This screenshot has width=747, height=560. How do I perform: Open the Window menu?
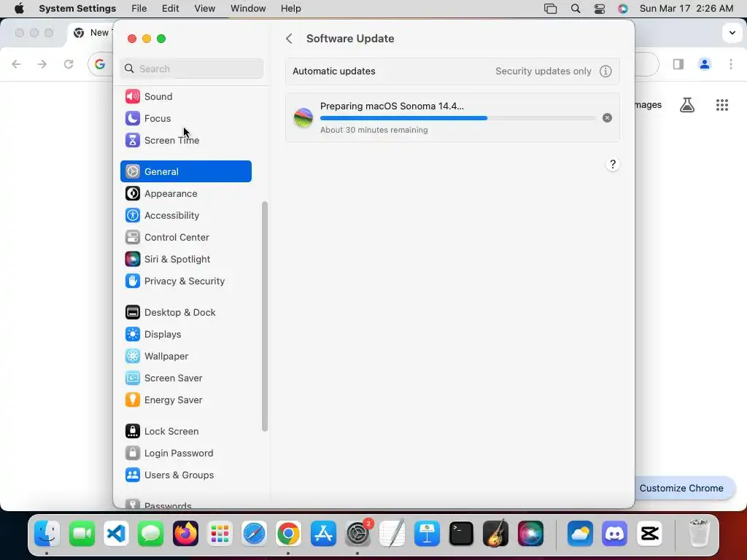coord(248,9)
